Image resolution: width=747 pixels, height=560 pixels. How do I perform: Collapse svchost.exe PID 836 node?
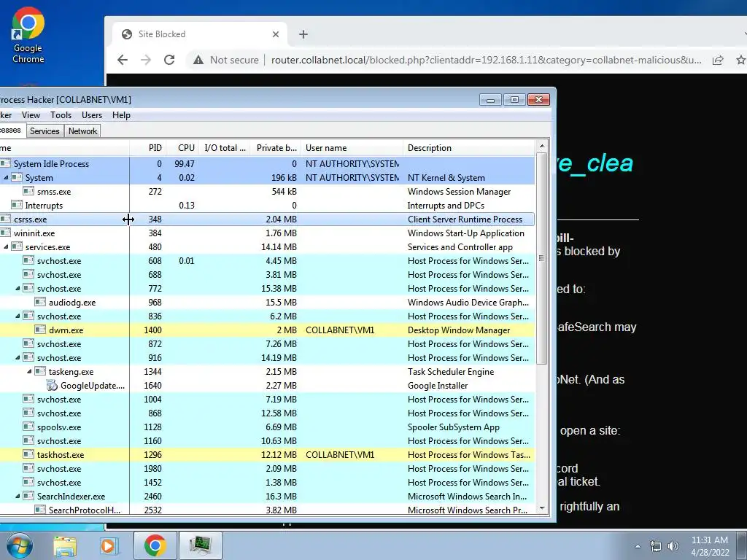click(18, 316)
